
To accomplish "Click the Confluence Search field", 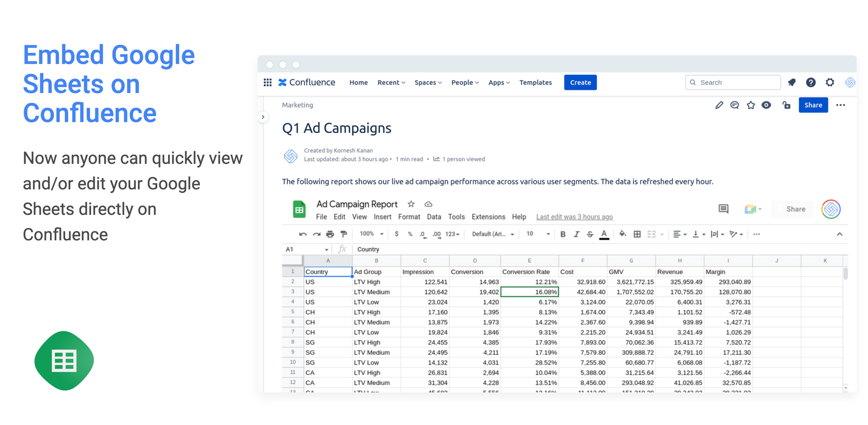I will click(x=733, y=83).
